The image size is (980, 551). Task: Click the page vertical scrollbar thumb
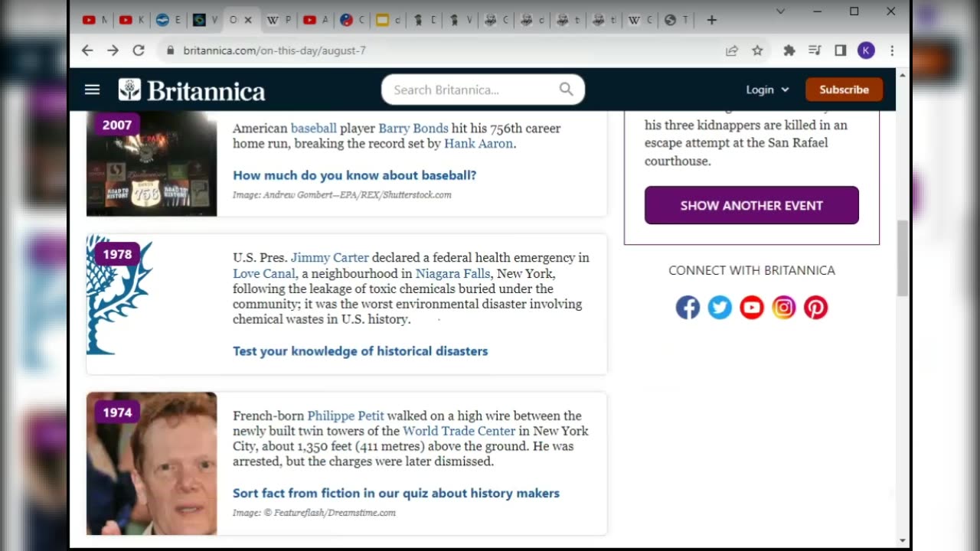click(903, 258)
